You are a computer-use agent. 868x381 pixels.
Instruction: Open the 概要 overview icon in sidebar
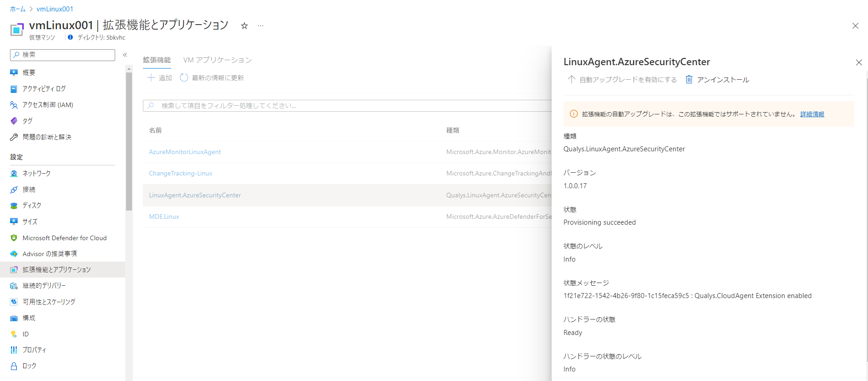point(14,72)
